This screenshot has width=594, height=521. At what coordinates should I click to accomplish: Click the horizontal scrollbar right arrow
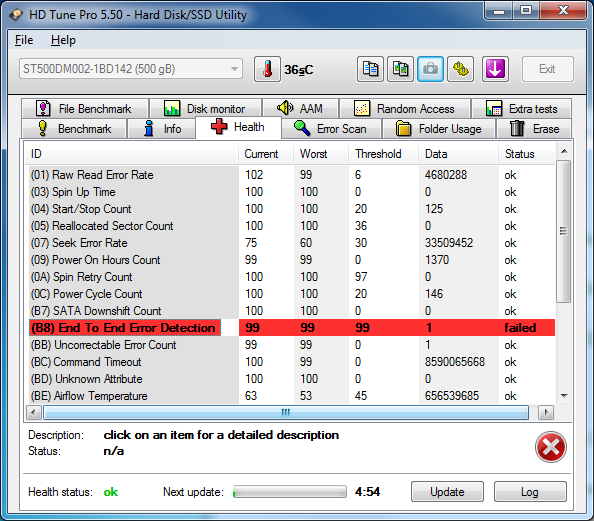click(546, 412)
